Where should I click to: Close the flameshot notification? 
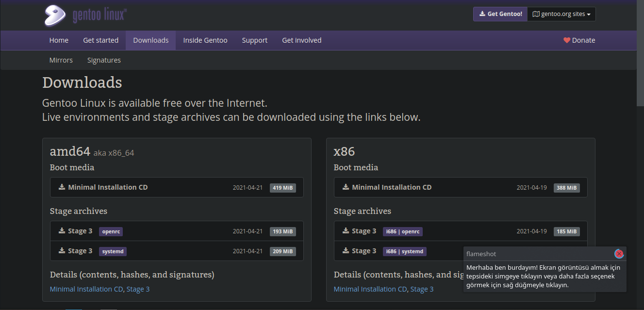tap(619, 254)
